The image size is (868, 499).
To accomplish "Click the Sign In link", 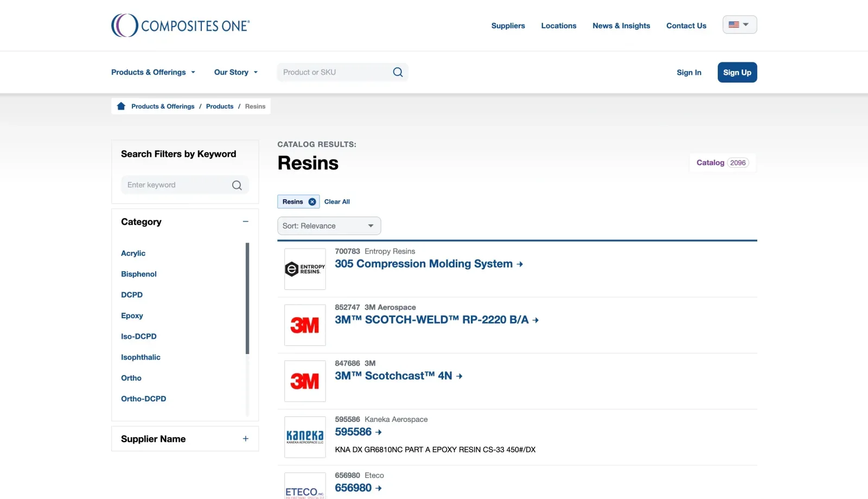I will pos(689,72).
